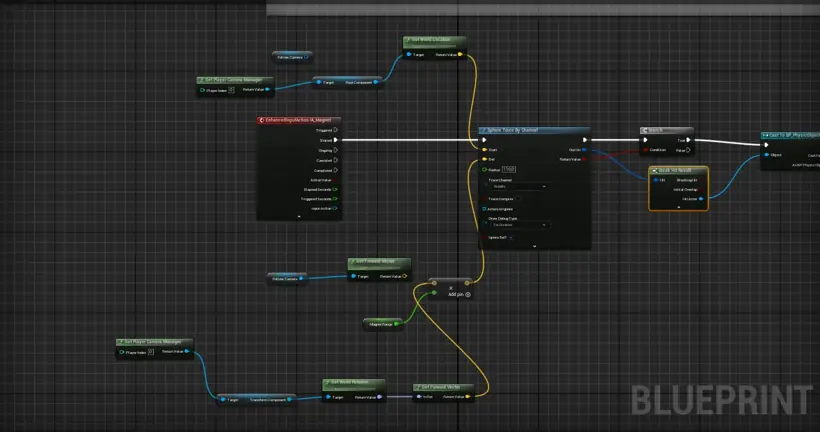This screenshot has width=820, height=432.
Task: Edit the Radius value field
Action: 509,169
